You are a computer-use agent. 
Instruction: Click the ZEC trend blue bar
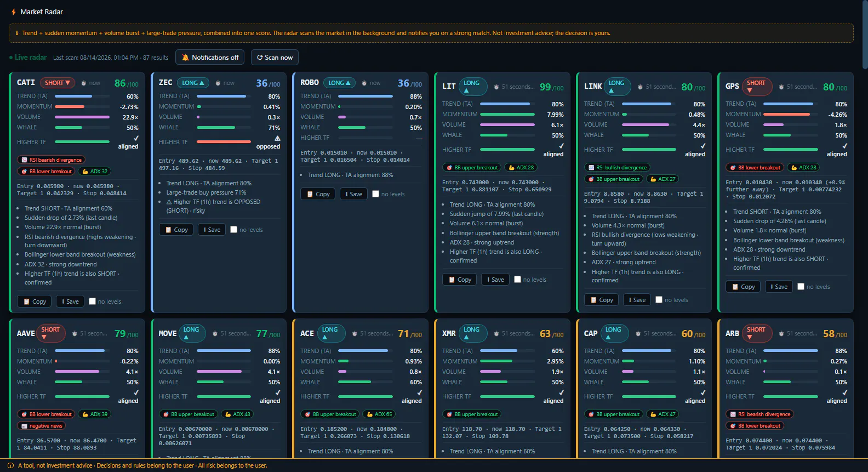(x=221, y=96)
